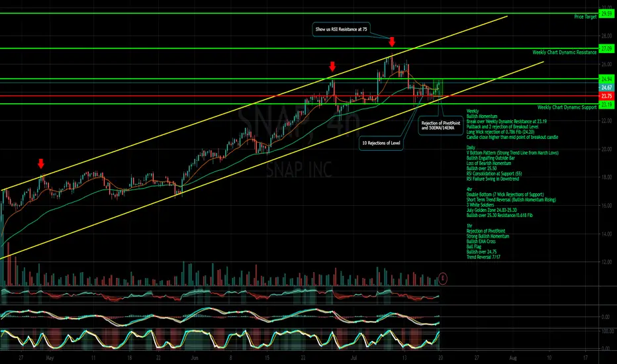Click 'Aug' on the date axis
The image size is (617, 364).
[x=512, y=358]
